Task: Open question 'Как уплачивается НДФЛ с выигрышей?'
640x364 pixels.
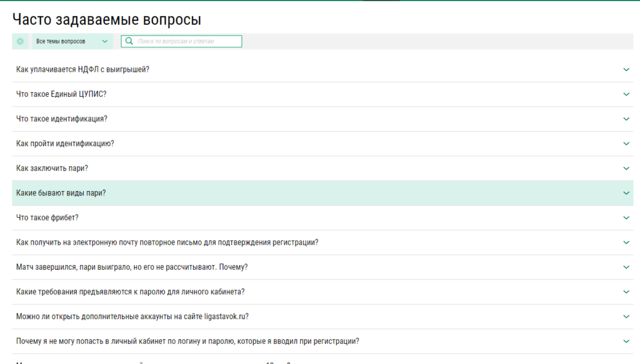Action: click(322, 70)
